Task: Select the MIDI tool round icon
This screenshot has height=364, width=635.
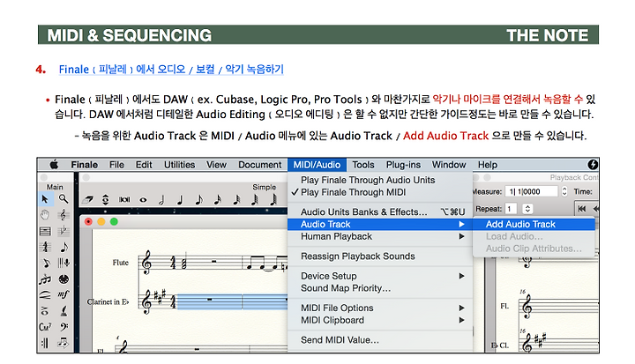Action: point(63,279)
